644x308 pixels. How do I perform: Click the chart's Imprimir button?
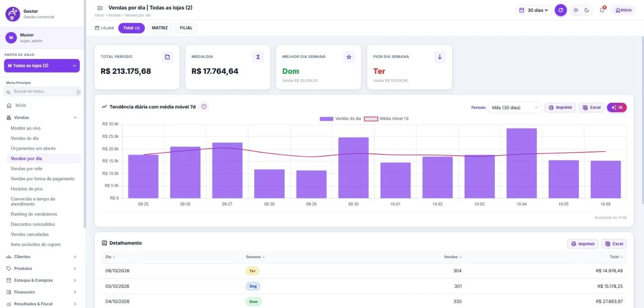tap(560, 107)
